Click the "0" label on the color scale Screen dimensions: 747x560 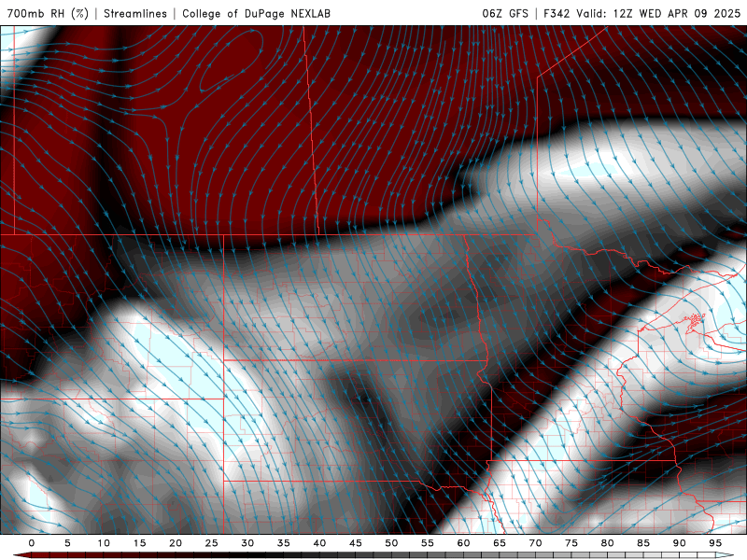point(32,543)
